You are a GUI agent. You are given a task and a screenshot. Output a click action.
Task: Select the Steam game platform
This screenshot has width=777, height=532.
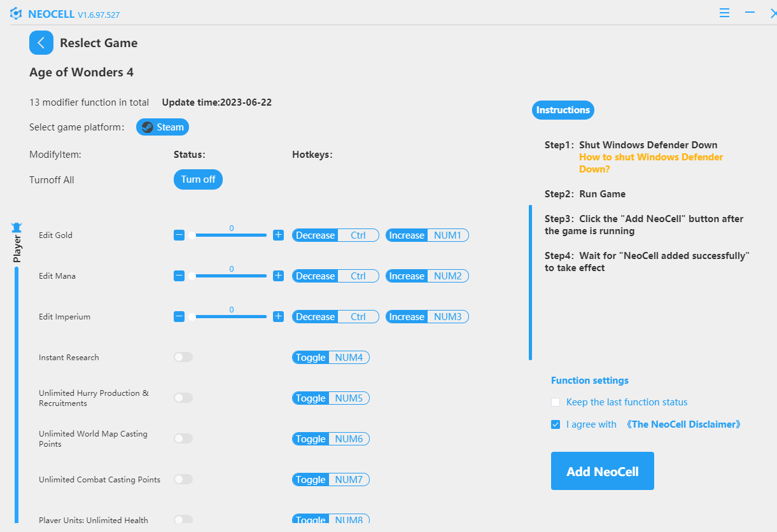coord(162,127)
